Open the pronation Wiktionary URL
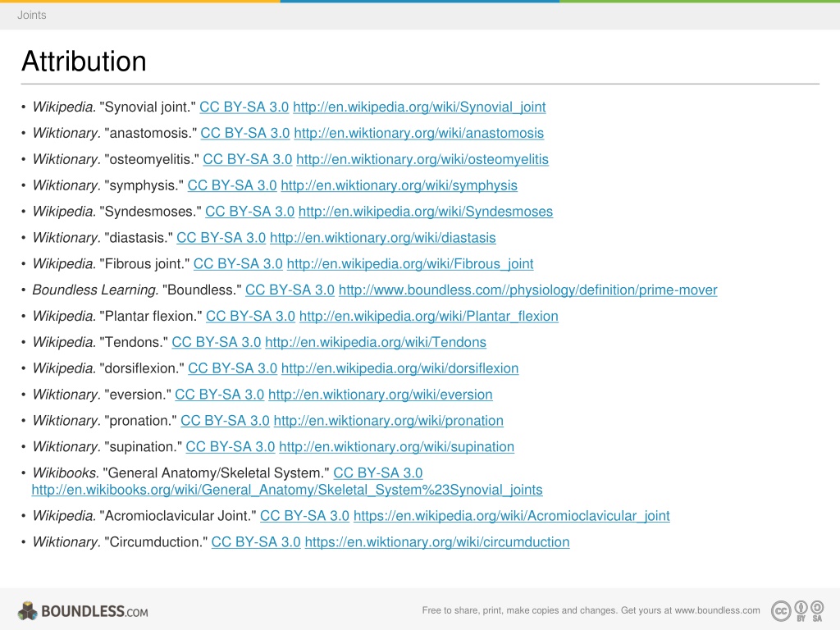This screenshot has width=840, height=630. coord(388,421)
